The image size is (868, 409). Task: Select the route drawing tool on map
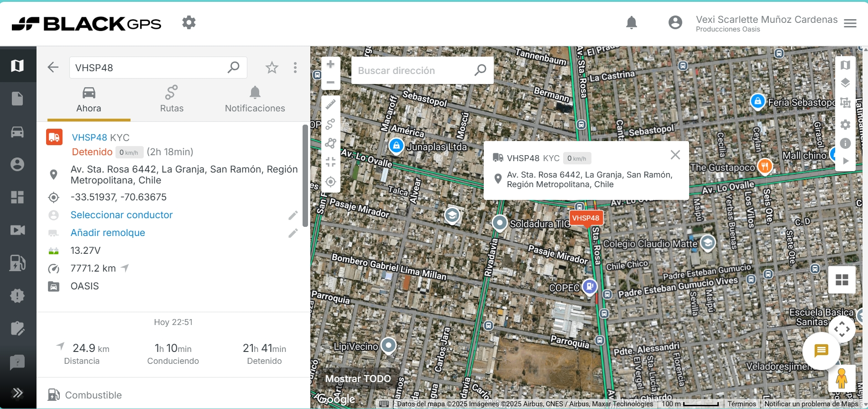[331, 124]
